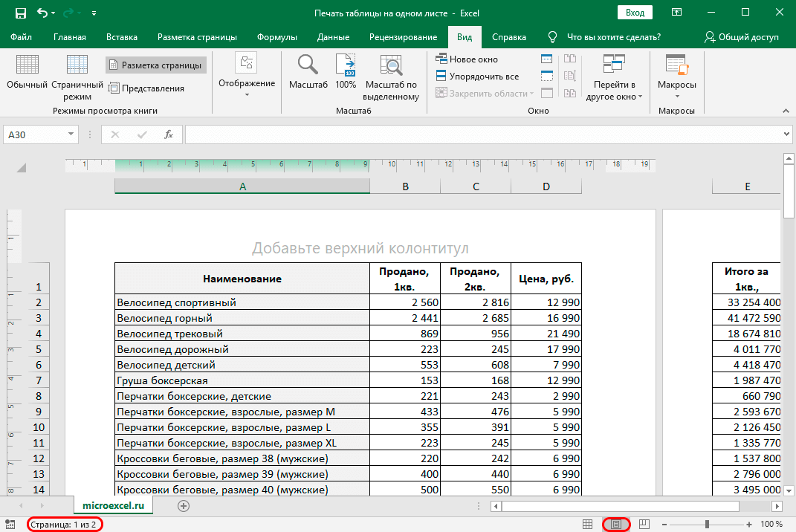796x532 pixels.
Task: Click the zoom slider in the status bar
Action: (707, 525)
